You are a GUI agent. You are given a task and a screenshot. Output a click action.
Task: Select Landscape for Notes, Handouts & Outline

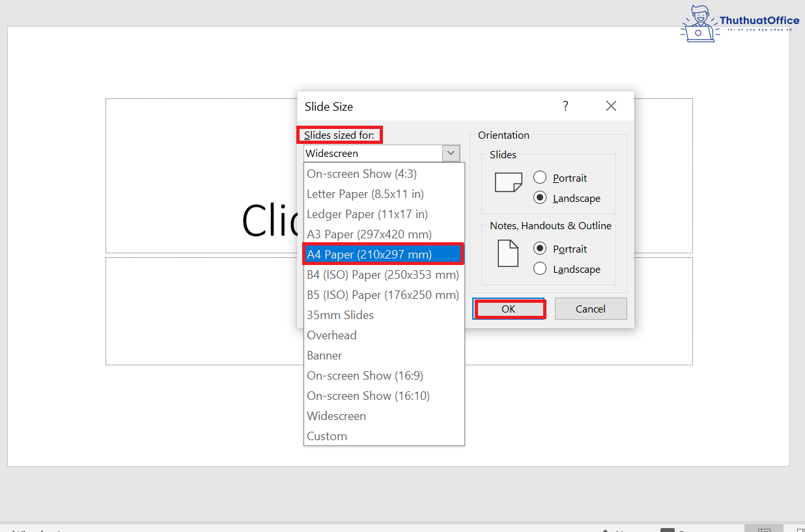[540, 269]
